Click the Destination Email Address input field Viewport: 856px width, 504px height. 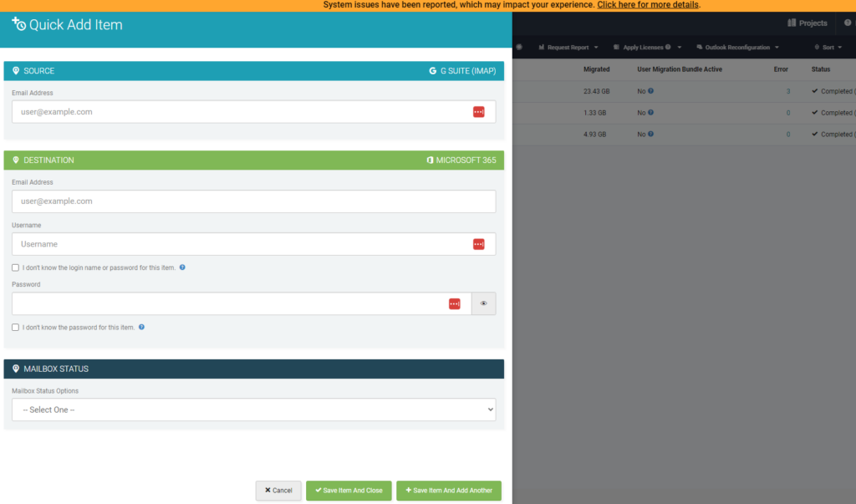tap(253, 201)
